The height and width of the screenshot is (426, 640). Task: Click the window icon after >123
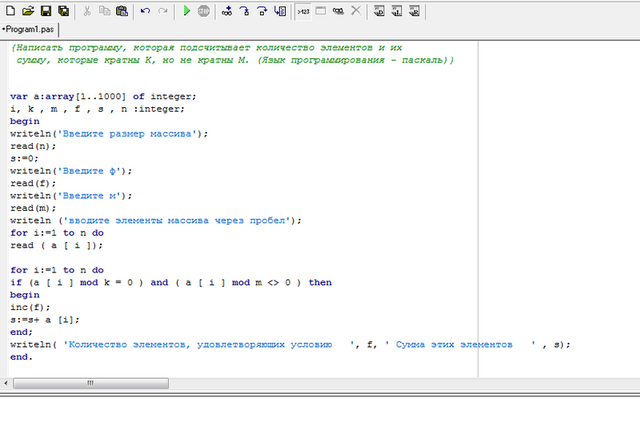[x=321, y=11]
